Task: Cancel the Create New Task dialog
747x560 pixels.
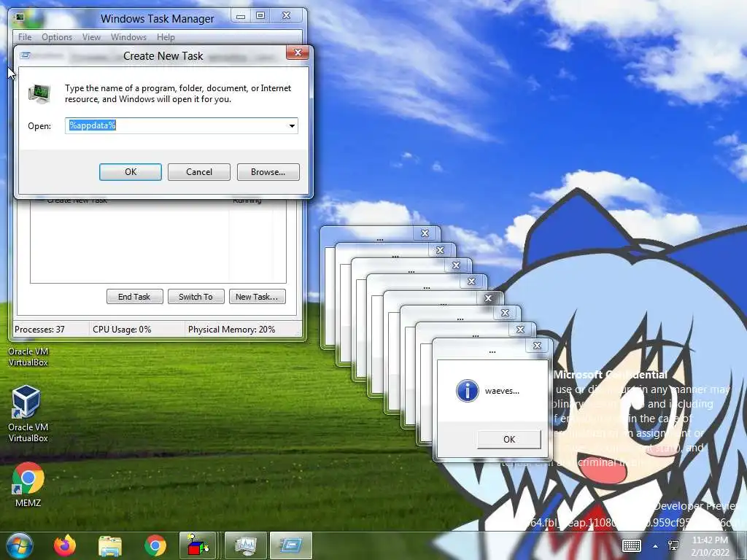Action: click(x=198, y=172)
